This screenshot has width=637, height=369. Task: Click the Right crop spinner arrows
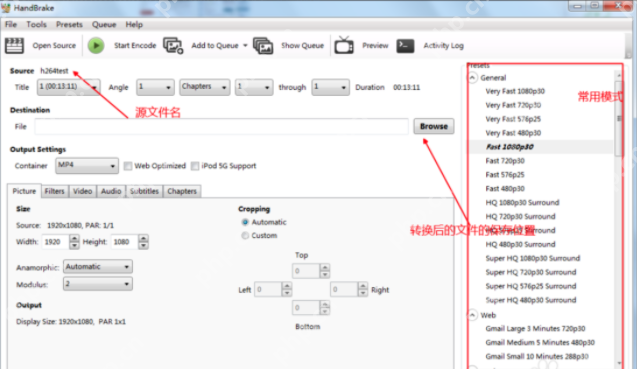point(363,289)
